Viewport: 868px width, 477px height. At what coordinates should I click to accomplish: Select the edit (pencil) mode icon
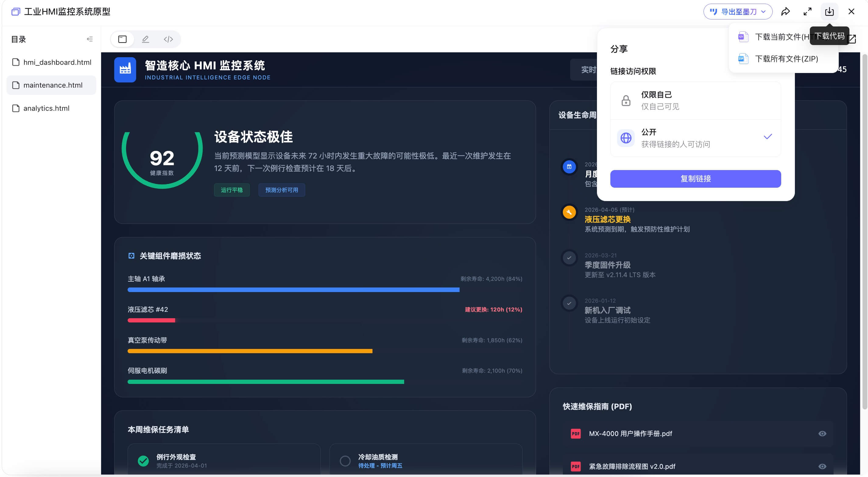[x=145, y=39]
